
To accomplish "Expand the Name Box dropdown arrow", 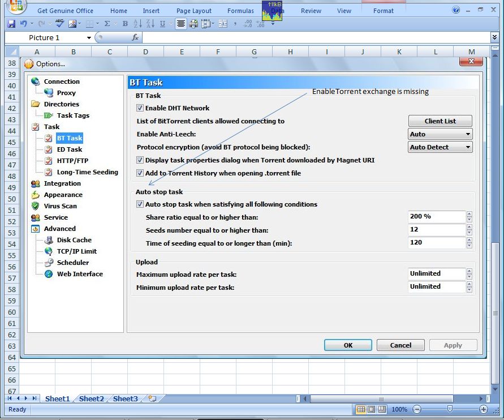I will [x=89, y=38].
